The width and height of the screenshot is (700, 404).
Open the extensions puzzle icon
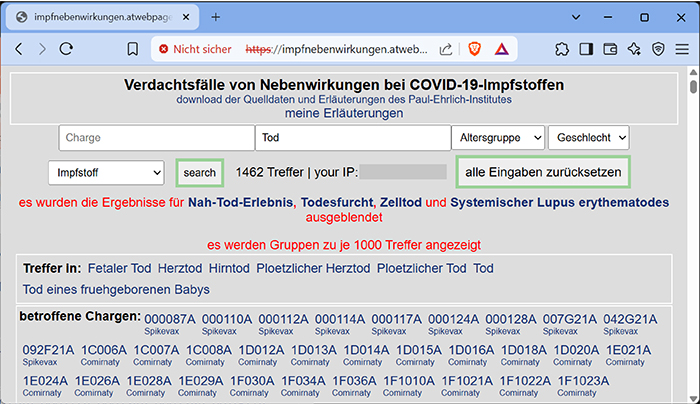562,48
